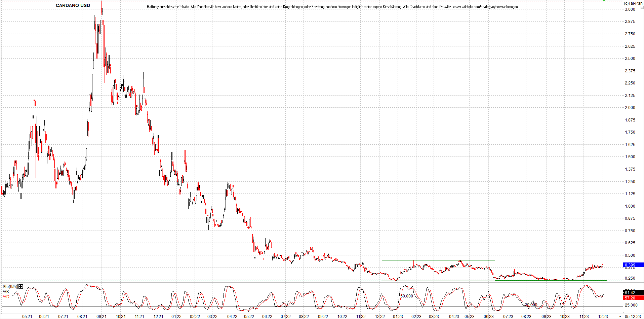
Task: Select the Sto(9/5) indicator label
Action: coord(10,286)
